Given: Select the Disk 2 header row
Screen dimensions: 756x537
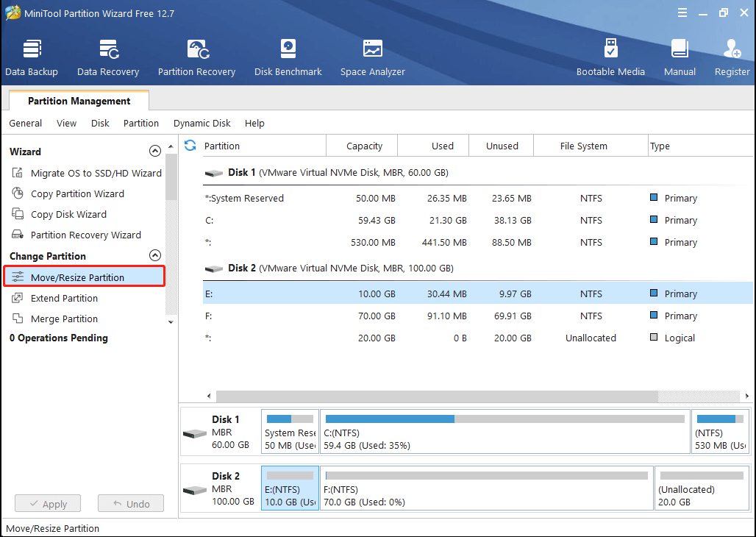Looking at the screenshot, I should tap(478, 268).
